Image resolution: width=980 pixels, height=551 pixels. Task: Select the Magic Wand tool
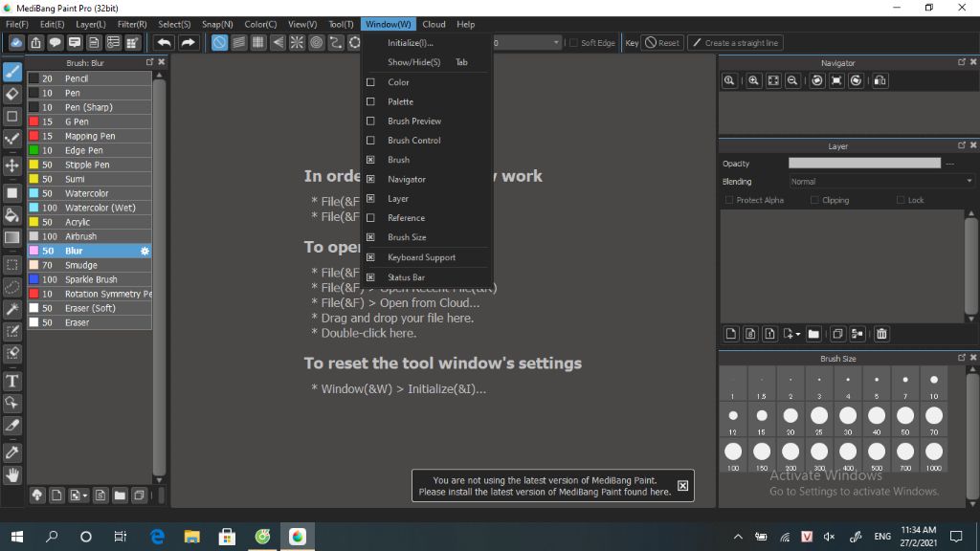pos(12,309)
